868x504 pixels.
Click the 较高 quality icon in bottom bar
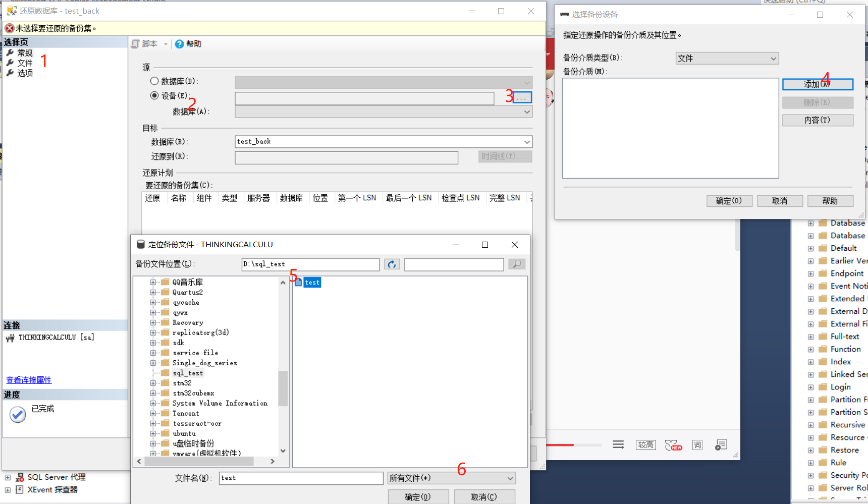coord(645,445)
